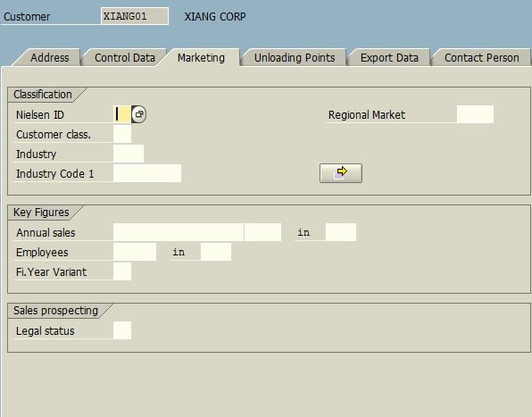Viewport: 532px width, 417px height.
Task: Click the Industry input field
Action: point(129,154)
